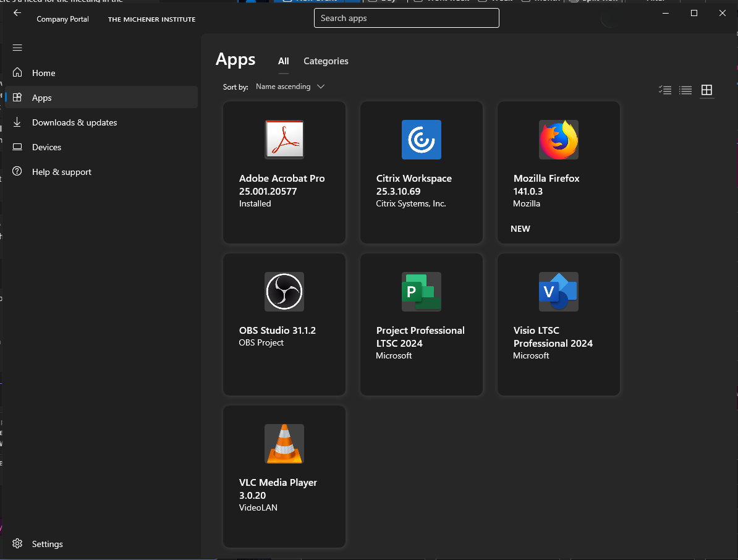Open the OBS Studio icon
The image size is (738, 560).
point(284,292)
